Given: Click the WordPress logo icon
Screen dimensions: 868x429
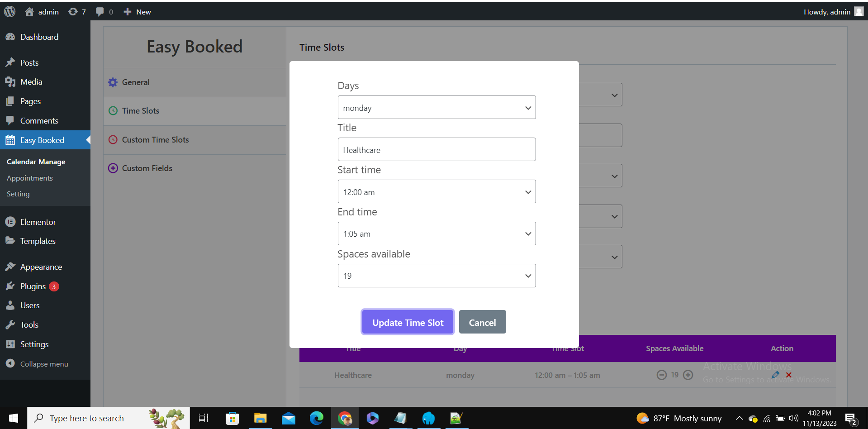Looking at the screenshot, I should pyautogui.click(x=10, y=12).
